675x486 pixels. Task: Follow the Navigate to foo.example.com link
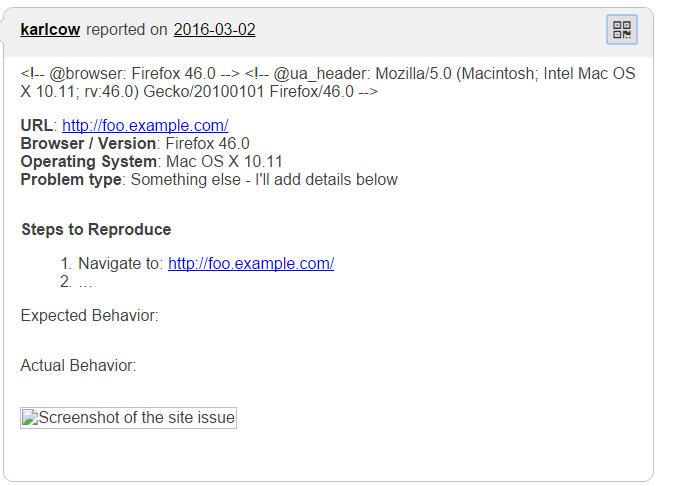250,264
